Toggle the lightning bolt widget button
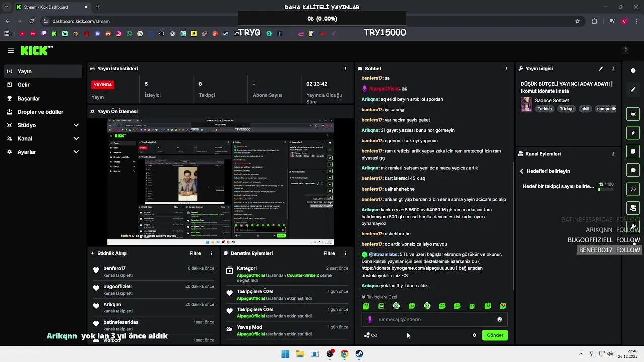The height and width of the screenshot is (362, 644). (x=633, y=133)
